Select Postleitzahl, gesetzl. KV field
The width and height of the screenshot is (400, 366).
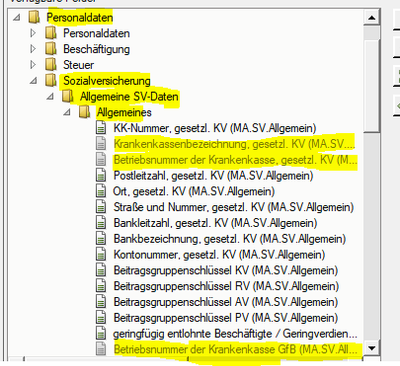[x=213, y=175]
